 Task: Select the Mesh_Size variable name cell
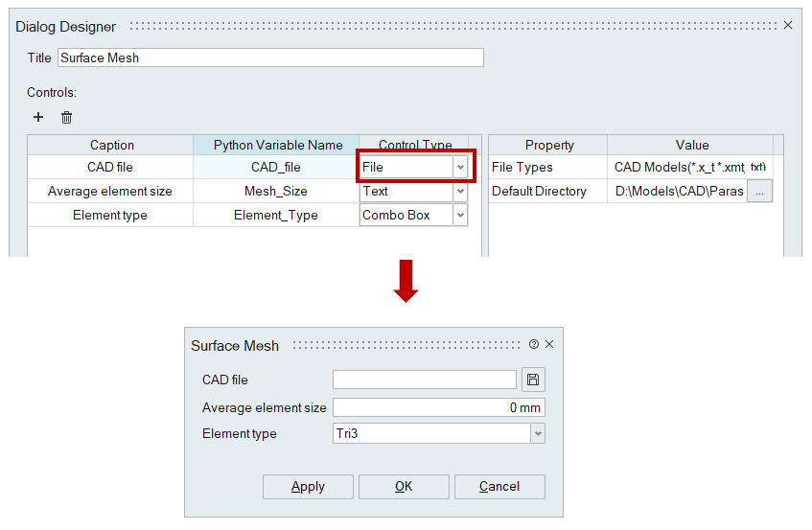point(276,192)
